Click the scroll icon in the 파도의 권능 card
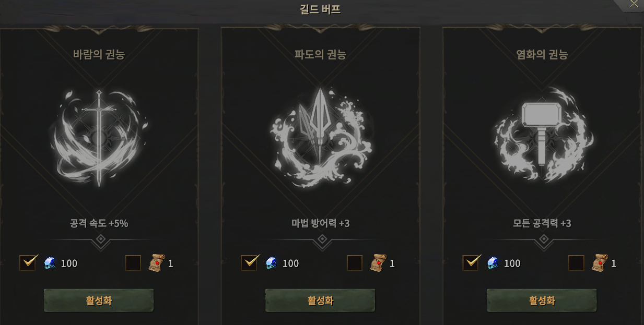The width and height of the screenshot is (644, 325). 378,263
